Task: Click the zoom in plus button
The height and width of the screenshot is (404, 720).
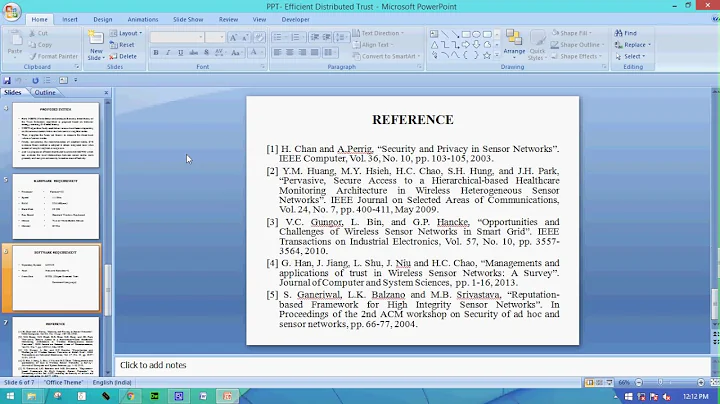Action: (701, 382)
